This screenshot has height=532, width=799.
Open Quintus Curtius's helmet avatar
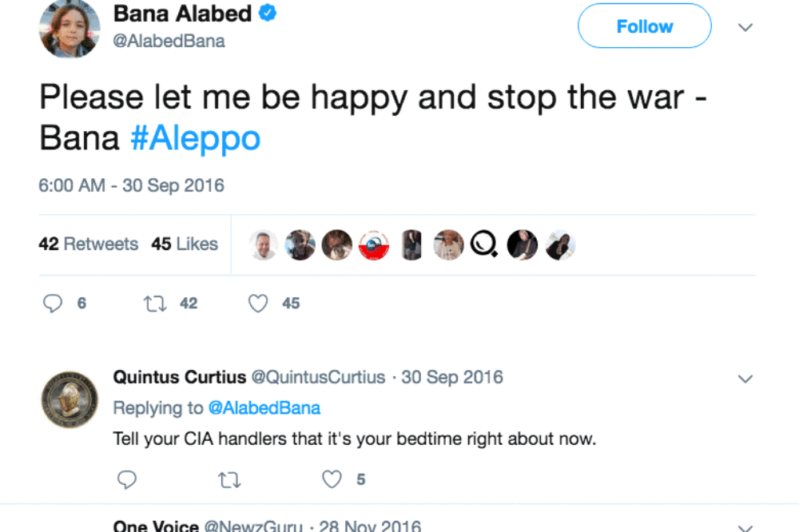click(70, 399)
